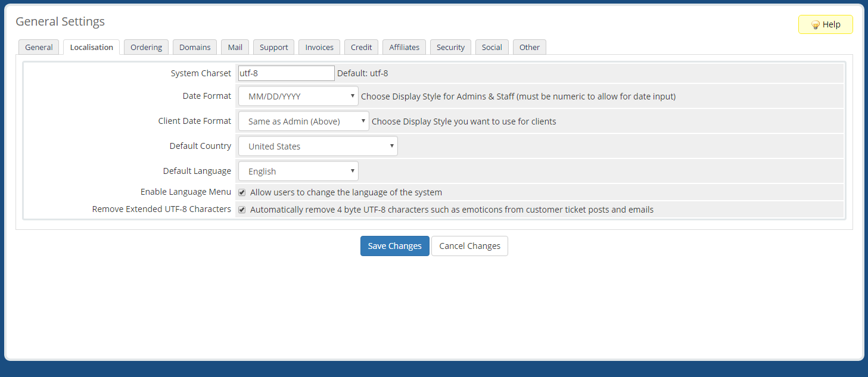Open the Ordering tab

(146, 48)
